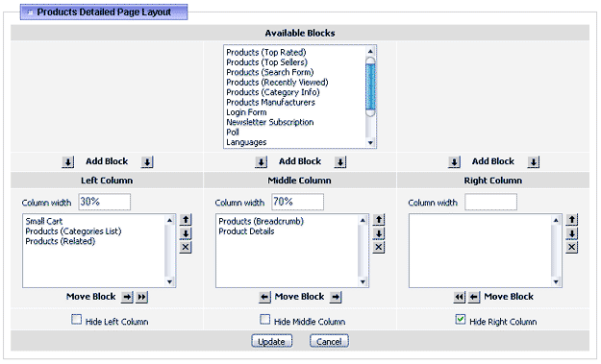Enable Hide Left Column checkbox

77,319
